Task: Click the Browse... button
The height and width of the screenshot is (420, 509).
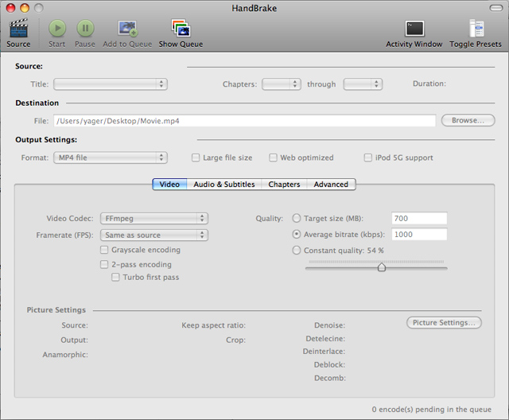Action: (468, 120)
